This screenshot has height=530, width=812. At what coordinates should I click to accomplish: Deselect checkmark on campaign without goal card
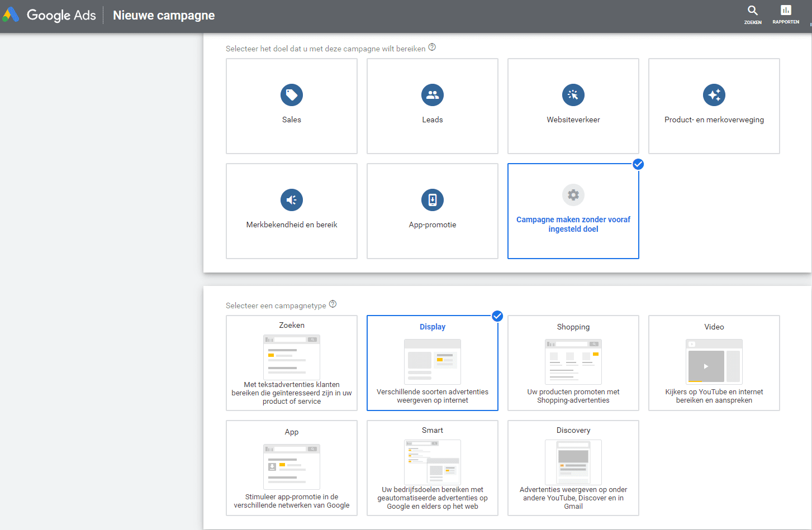638,164
